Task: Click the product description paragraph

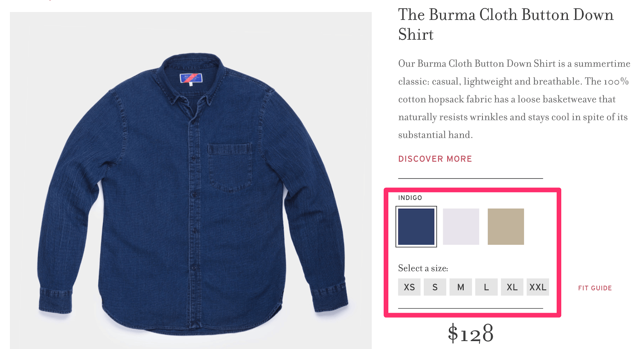Action: (514, 99)
